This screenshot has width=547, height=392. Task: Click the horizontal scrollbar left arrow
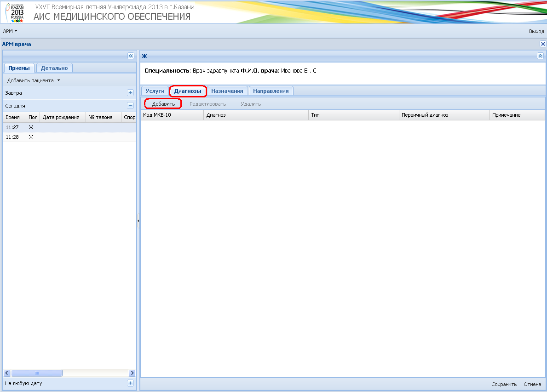pos(6,373)
